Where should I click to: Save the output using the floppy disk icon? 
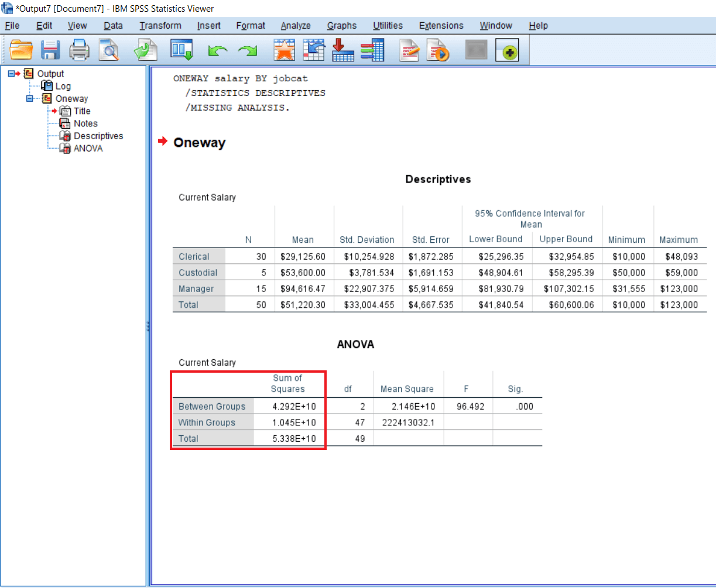coord(50,50)
